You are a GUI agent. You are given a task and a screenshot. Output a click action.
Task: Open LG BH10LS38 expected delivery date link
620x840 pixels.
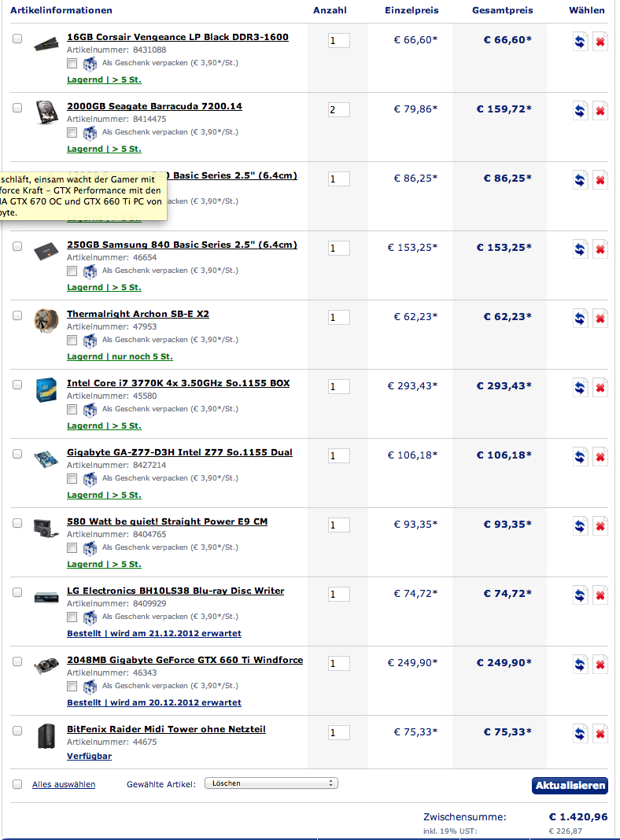[153, 633]
